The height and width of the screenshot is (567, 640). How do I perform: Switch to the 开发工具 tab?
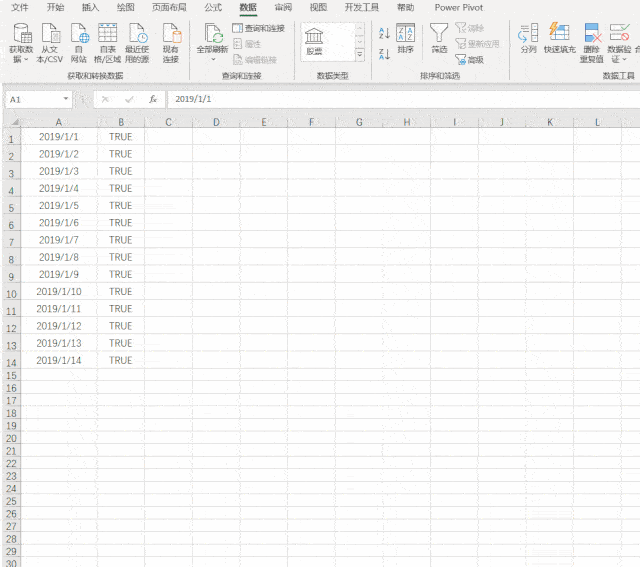[x=362, y=7]
